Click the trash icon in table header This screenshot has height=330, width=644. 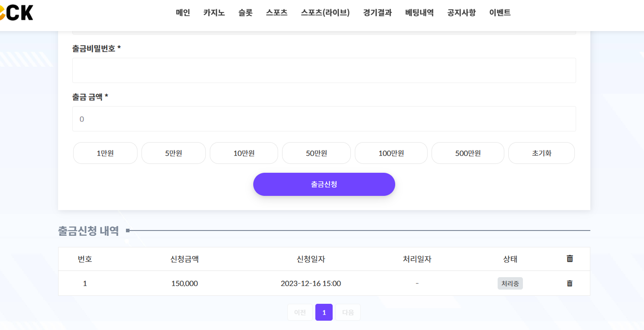coord(570,258)
